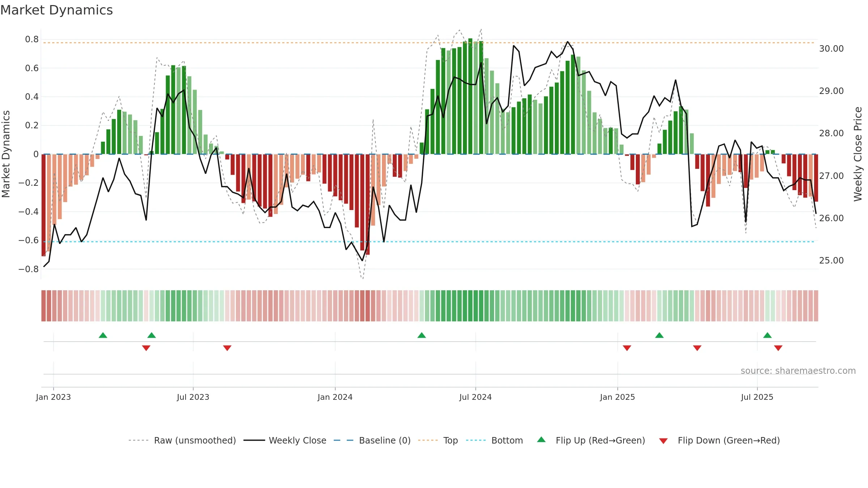Toggle the Baseline (0) legend entry
This screenshot has height=488, width=868.
click(372, 440)
